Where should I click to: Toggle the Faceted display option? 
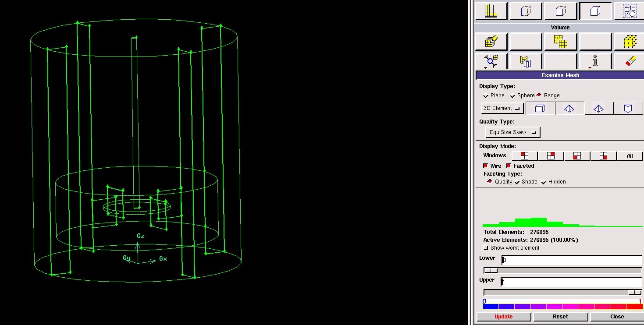pyautogui.click(x=509, y=166)
